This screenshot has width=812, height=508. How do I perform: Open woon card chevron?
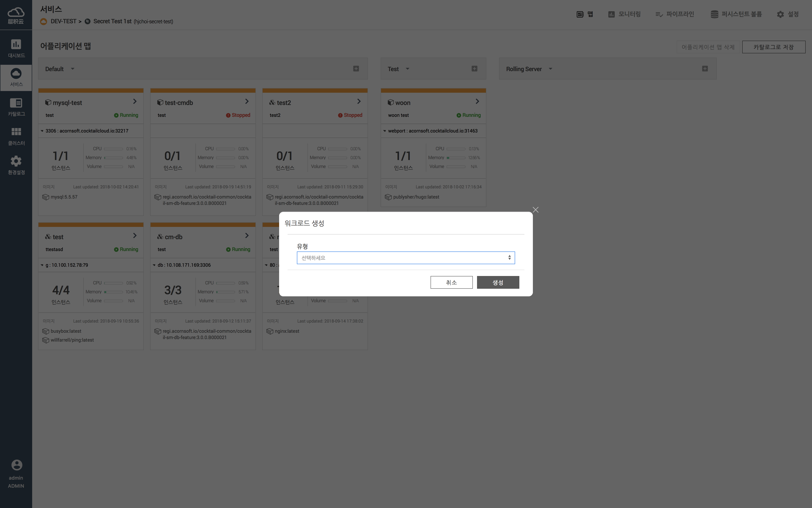[477, 101]
